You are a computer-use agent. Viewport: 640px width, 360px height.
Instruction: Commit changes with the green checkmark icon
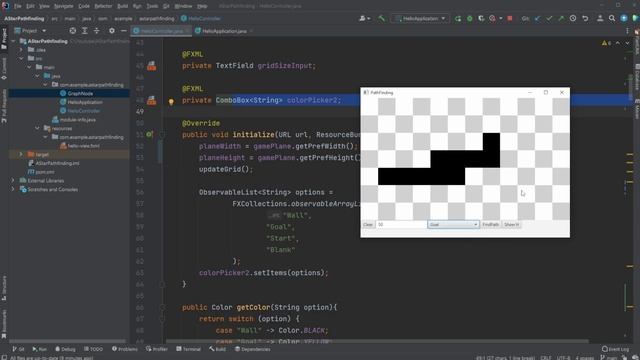549,18
